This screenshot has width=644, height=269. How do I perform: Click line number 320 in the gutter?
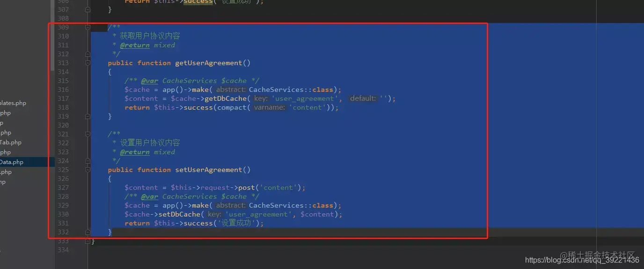tap(63, 125)
